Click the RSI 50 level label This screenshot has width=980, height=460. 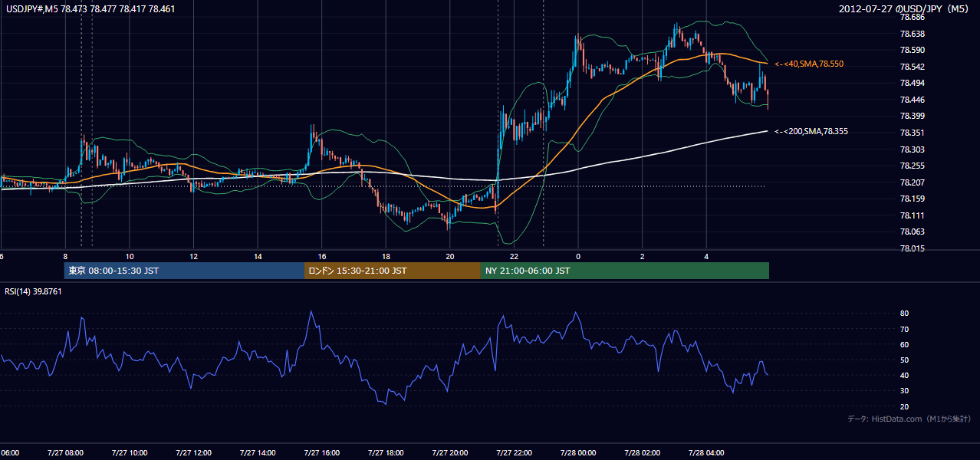point(904,360)
